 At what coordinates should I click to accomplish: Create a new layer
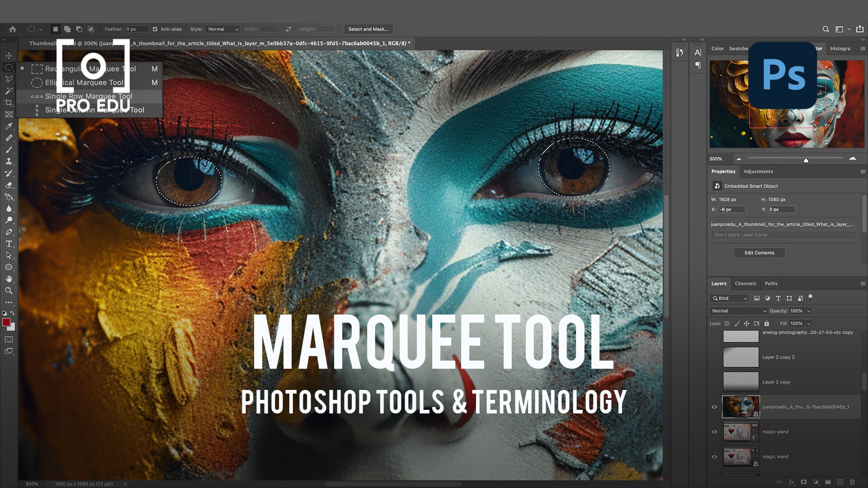pos(840,482)
